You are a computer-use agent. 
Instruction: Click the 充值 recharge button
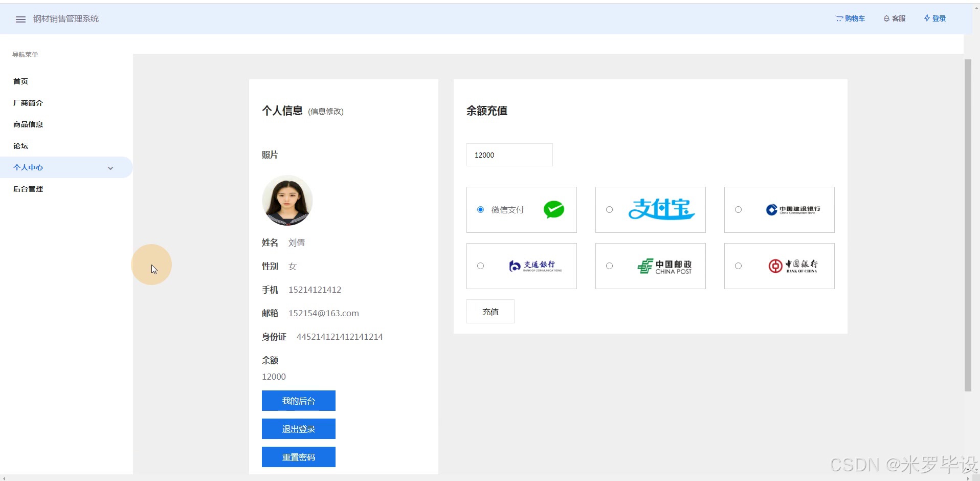pos(489,311)
